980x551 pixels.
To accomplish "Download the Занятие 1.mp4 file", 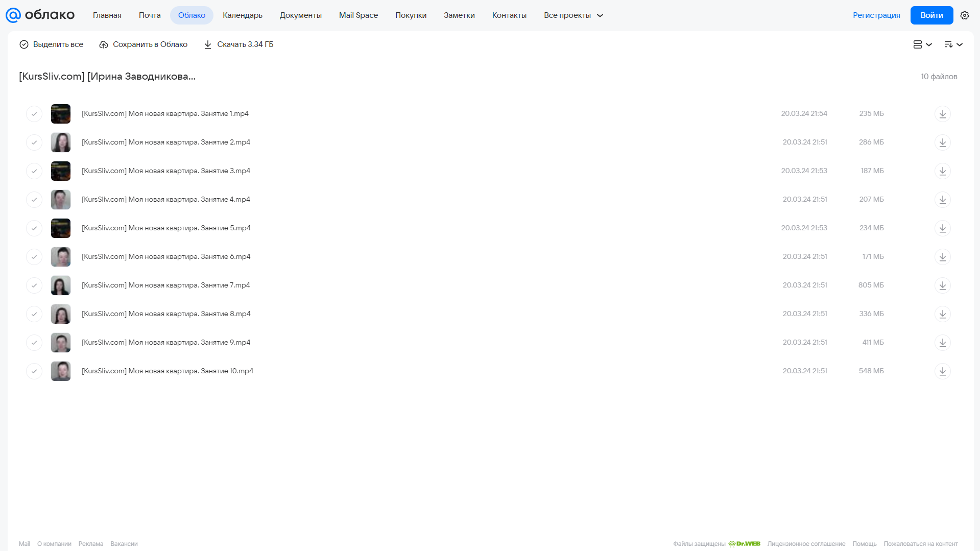I will (942, 114).
